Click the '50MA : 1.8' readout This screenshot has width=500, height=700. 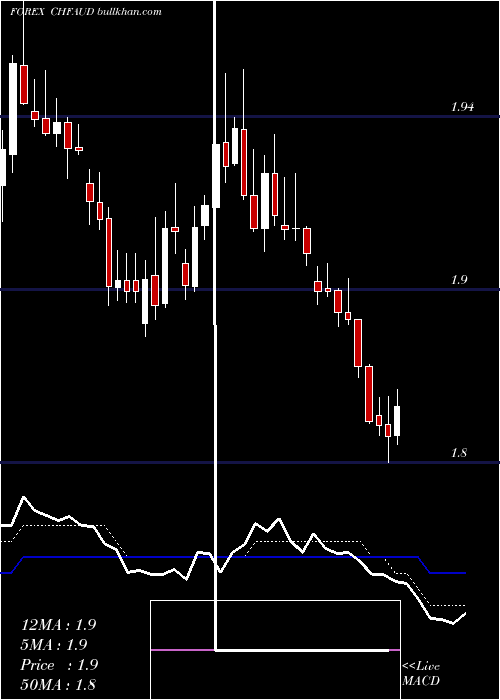pyautogui.click(x=58, y=685)
